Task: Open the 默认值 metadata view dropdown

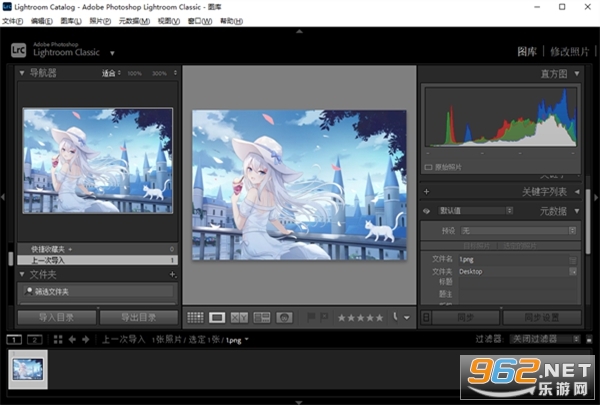Action: pos(476,211)
